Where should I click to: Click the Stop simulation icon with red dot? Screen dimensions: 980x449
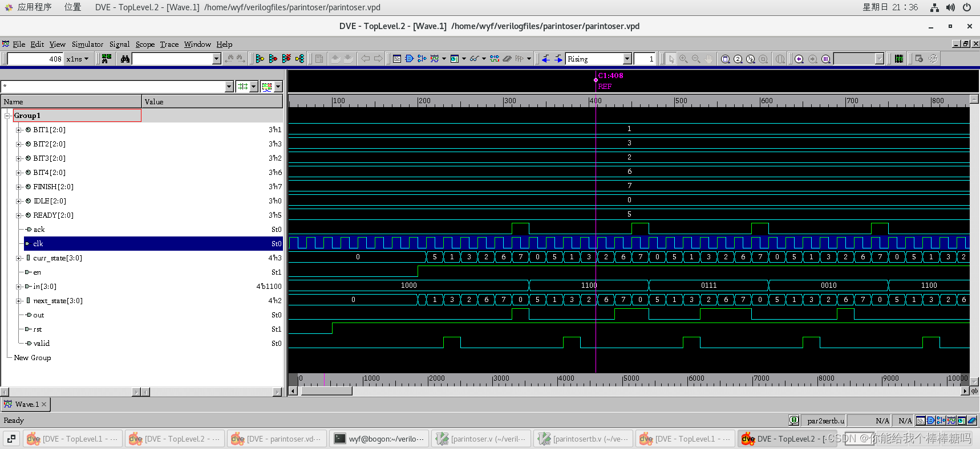[x=273, y=59]
